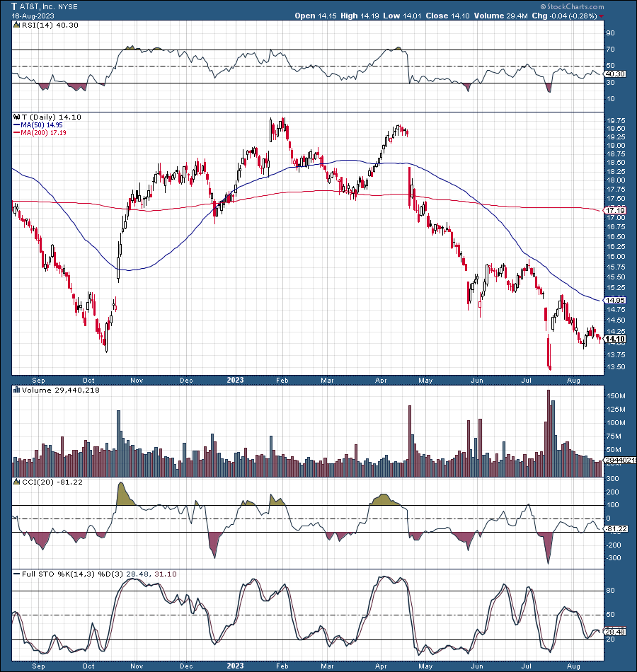Click the 75M volume axis label
Viewport: 637px width, 672px height.
[614, 436]
